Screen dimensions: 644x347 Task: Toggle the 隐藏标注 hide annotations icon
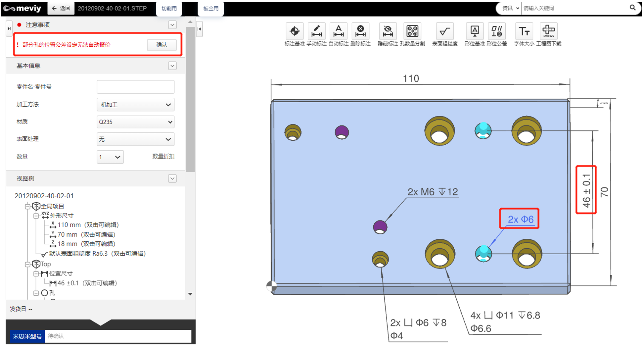[x=388, y=31]
